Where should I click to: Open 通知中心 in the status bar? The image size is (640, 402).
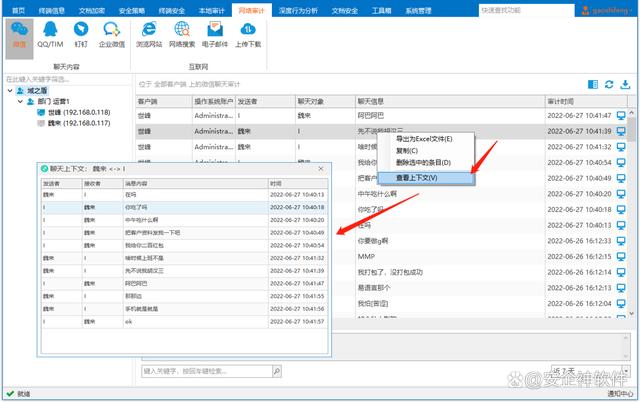(x=620, y=394)
